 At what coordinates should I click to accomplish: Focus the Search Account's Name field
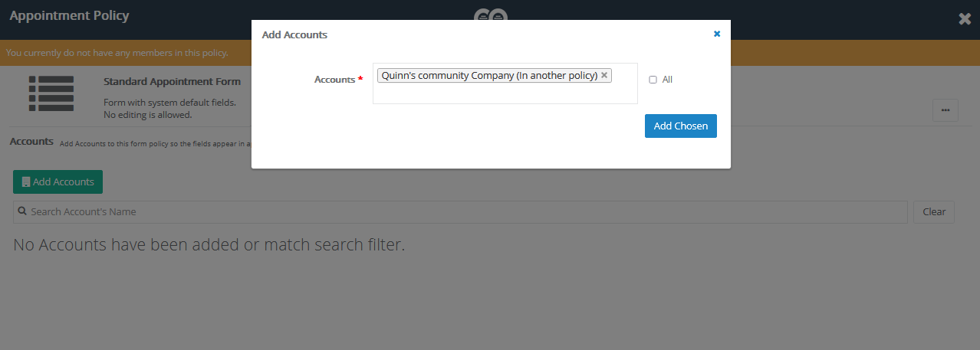(x=460, y=211)
